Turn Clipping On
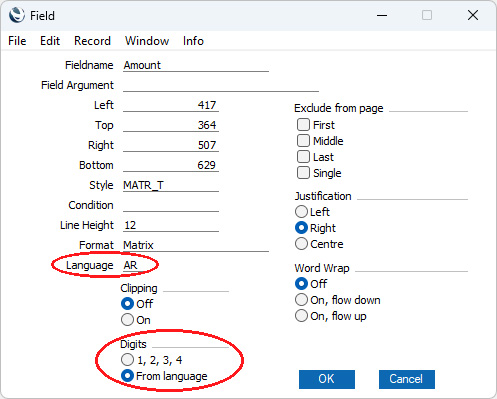 click(127, 320)
